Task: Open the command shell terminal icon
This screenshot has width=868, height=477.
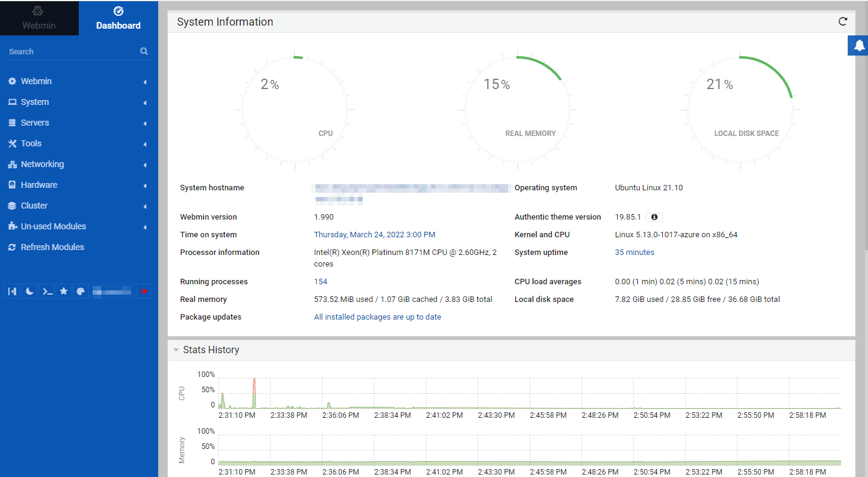Action: click(46, 292)
